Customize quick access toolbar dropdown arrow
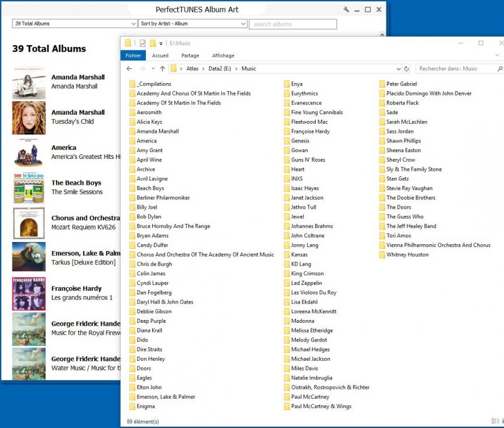 161,44
